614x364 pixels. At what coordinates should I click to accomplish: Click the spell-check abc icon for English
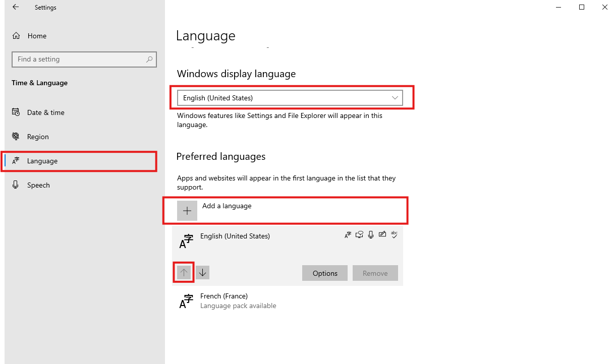point(395,234)
